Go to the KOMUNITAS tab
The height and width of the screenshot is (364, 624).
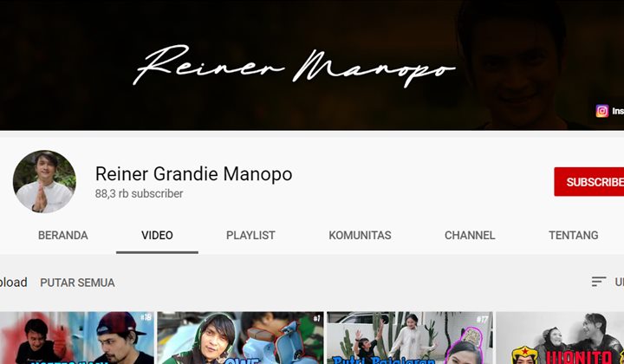point(360,235)
